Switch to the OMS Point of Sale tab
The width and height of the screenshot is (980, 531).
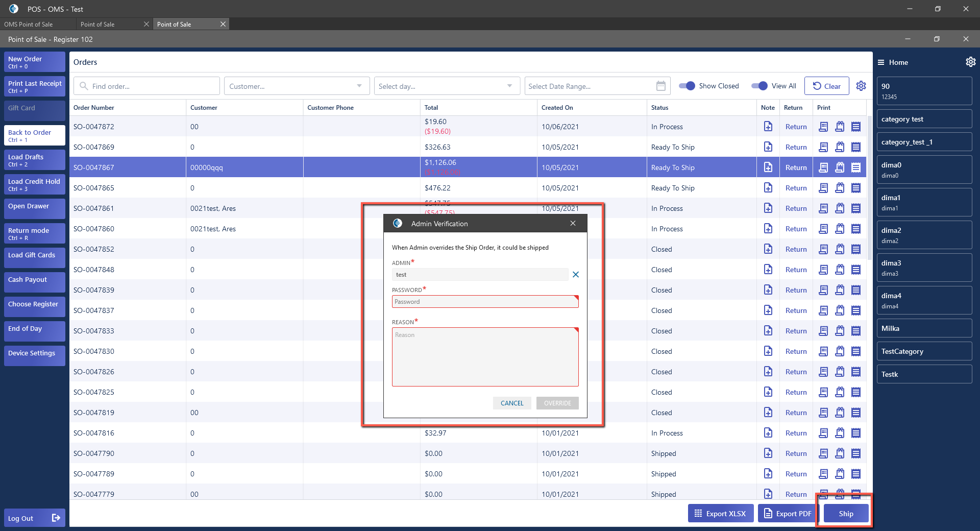29,24
